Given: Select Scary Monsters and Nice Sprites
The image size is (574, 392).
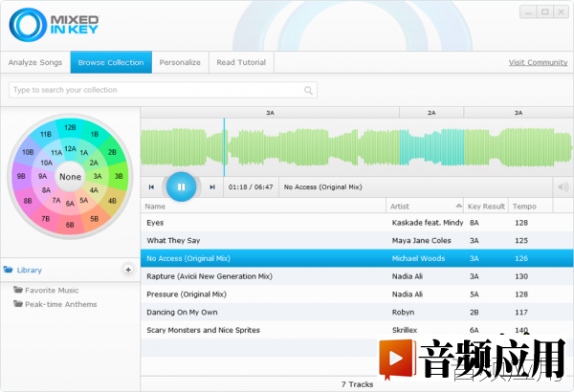Looking at the screenshot, I should pyautogui.click(x=357, y=330).
